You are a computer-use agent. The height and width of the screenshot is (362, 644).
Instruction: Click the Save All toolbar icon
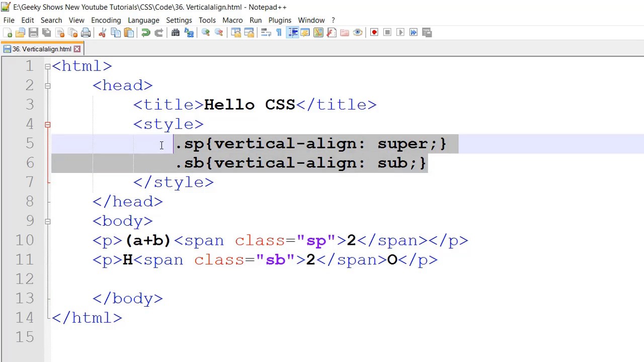[x=46, y=33]
